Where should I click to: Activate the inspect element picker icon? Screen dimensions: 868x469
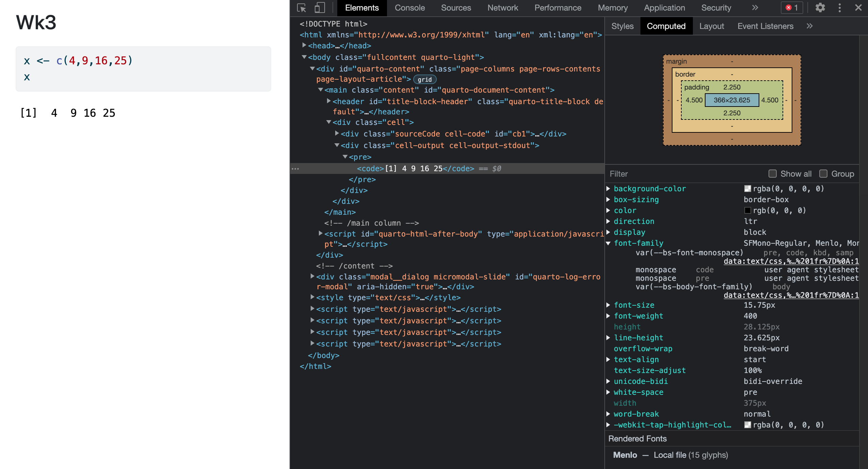point(301,8)
